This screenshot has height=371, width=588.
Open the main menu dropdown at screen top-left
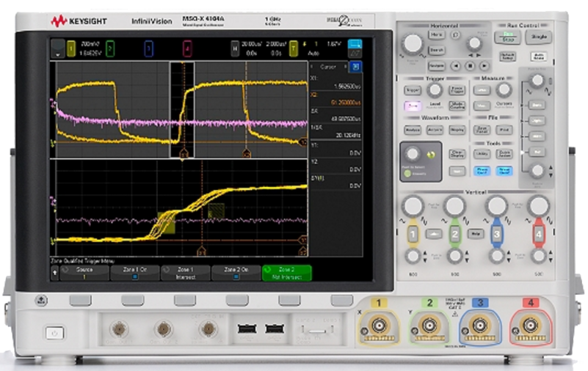pos(58,48)
